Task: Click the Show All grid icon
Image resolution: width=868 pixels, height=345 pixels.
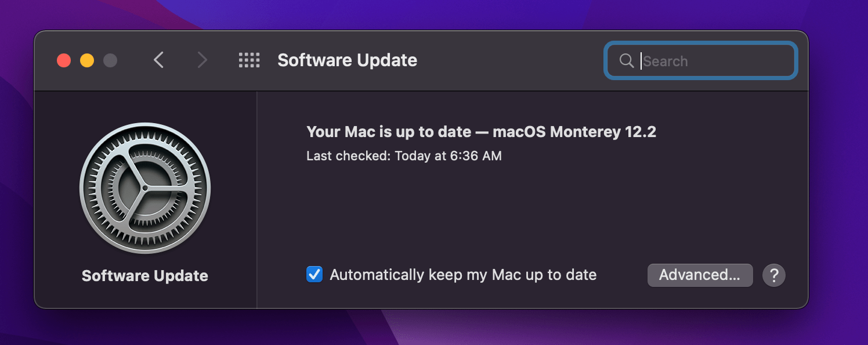Action: (x=249, y=60)
